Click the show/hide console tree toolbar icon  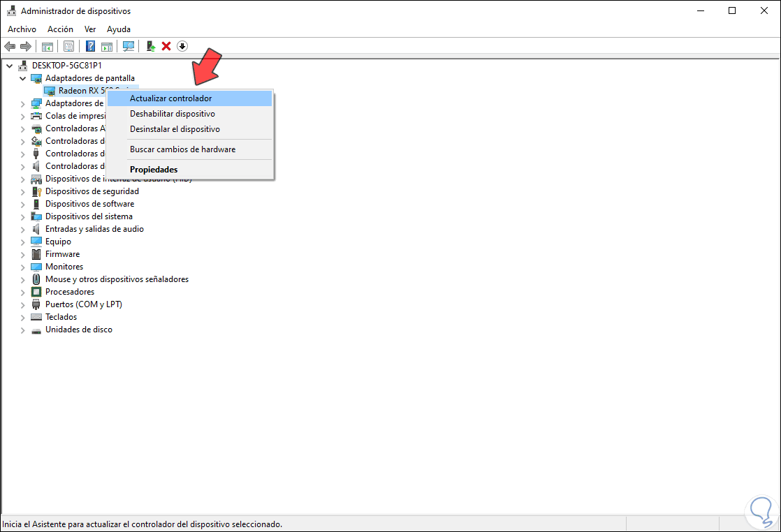[48, 46]
